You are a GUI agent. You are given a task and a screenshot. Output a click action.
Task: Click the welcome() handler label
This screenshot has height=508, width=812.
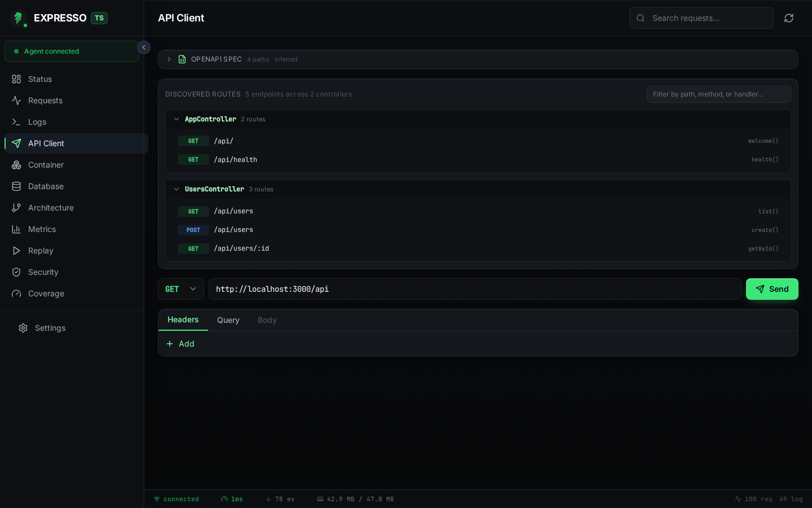tap(763, 141)
